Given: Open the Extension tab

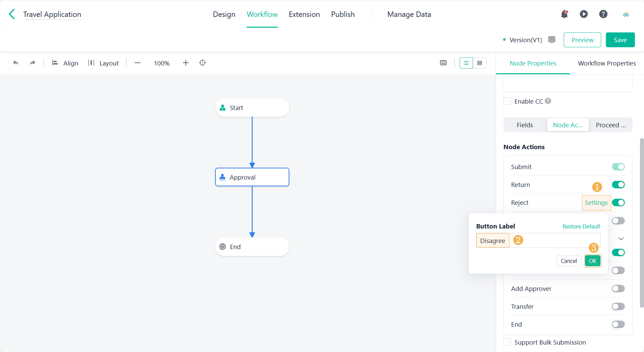Looking at the screenshot, I should pos(304,14).
